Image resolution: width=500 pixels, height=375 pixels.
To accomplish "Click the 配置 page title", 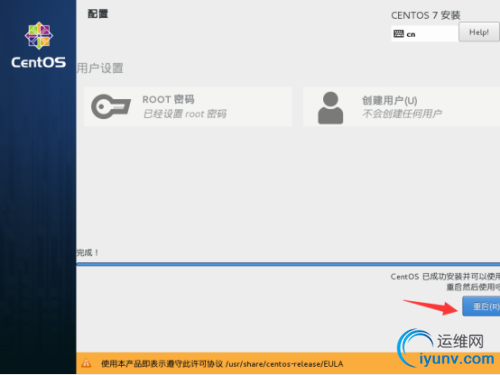I will pyautogui.click(x=98, y=14).
